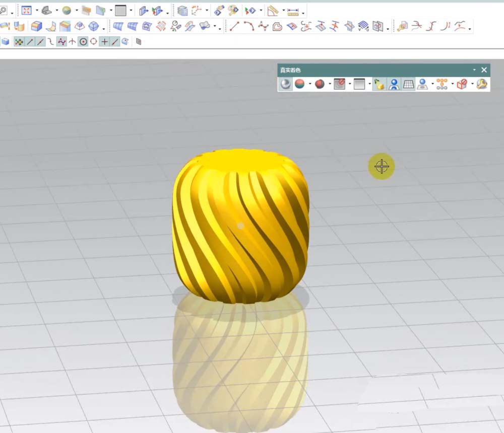Click the WCS coordinate axes icon
Viewport: 504px width, 433px height.
click(x=197, y=11)
